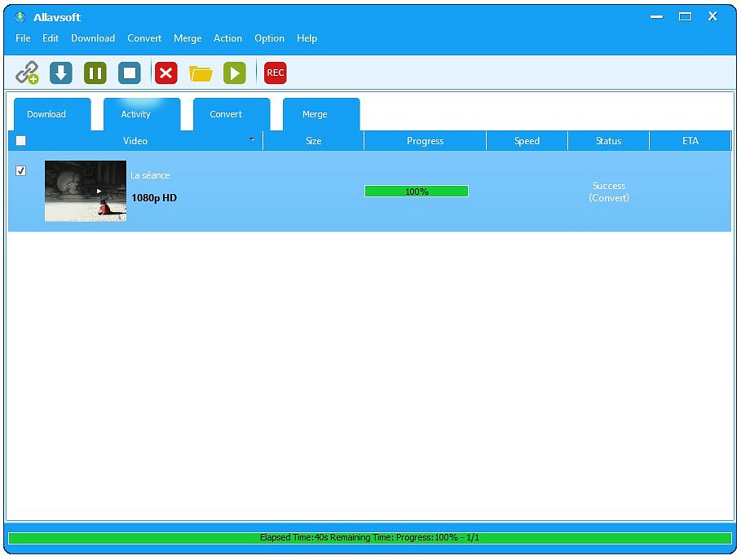
Task: Click the add download link icon
Action: 27,73
